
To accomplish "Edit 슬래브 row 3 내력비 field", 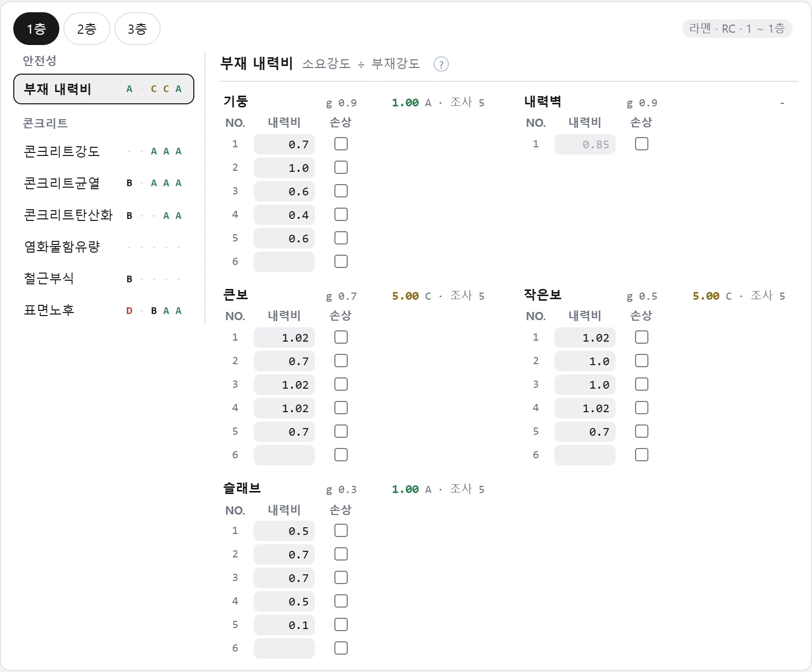I will tap(284, 578).
